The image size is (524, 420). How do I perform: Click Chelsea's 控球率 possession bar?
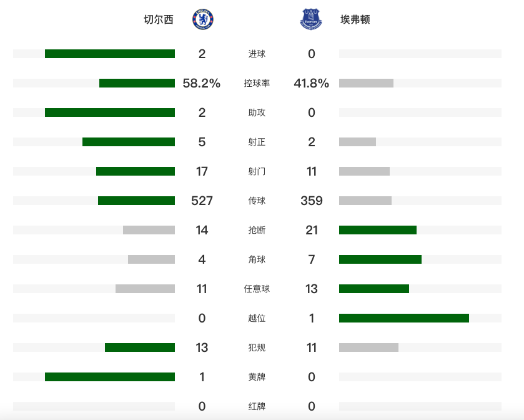pyautogui.click(x=137, y=83)
